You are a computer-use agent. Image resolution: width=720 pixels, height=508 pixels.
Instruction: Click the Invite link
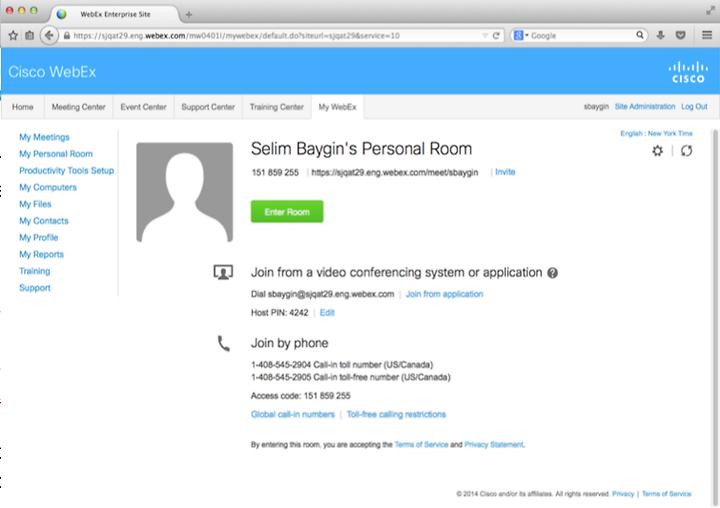coord(505,172)
